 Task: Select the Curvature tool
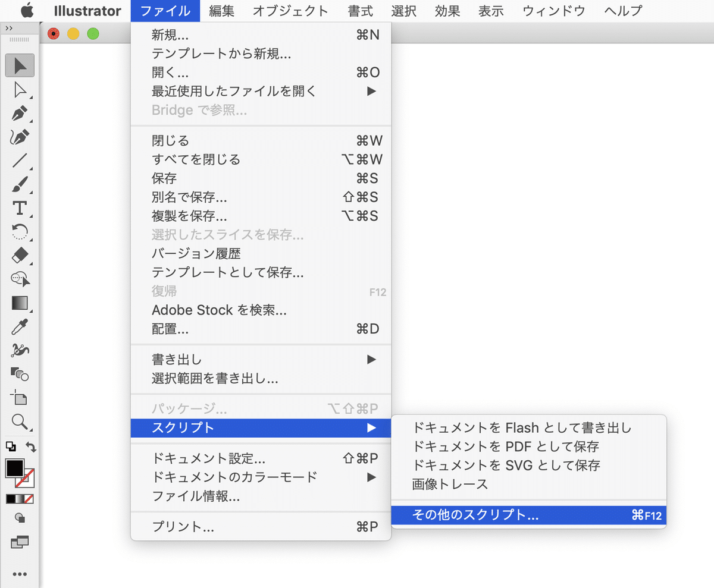pyautogui.click(x=20, y=137)
